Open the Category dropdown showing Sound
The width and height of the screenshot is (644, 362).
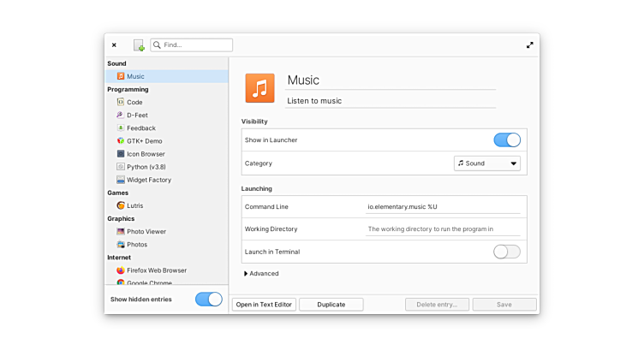(x=486, y=163)
